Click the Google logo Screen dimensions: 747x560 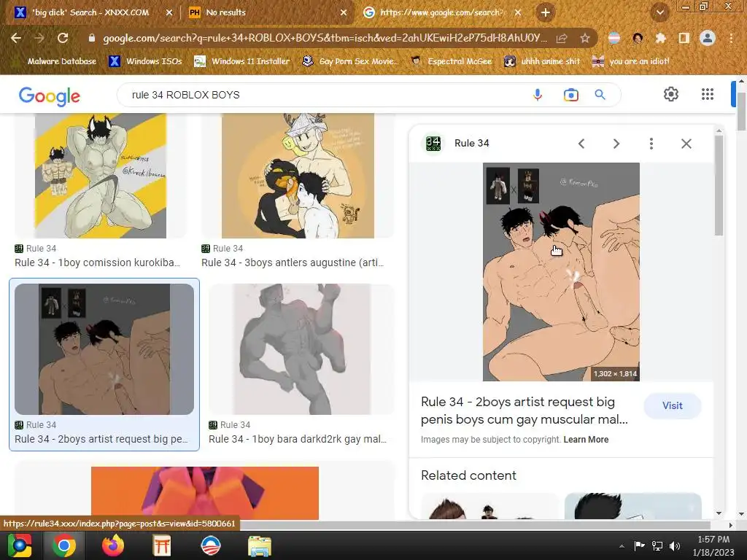tap(50, 96)
